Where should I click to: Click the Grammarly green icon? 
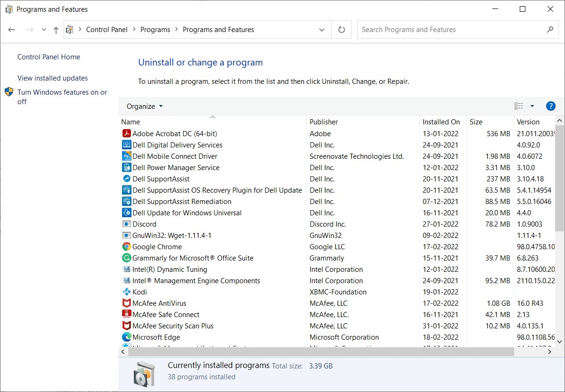coord(126,258)
